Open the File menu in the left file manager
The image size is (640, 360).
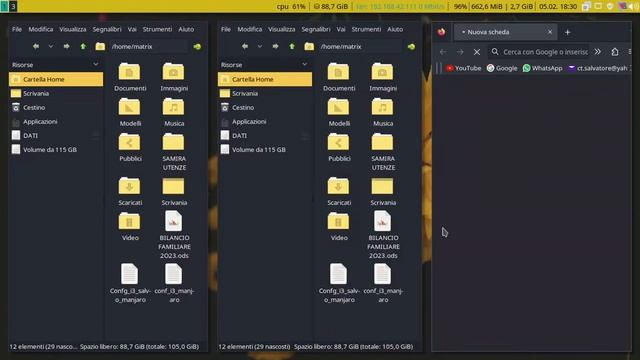click(x=17, y=29)
